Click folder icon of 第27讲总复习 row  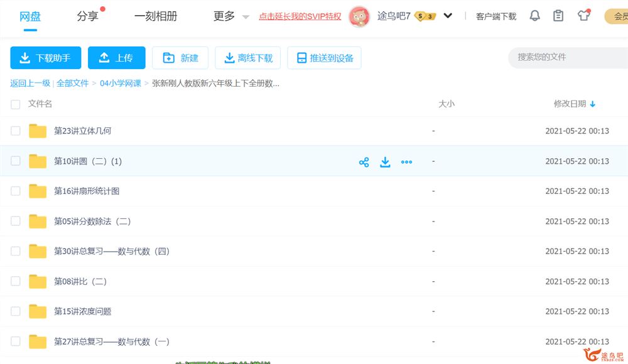(x=38, y=341)
